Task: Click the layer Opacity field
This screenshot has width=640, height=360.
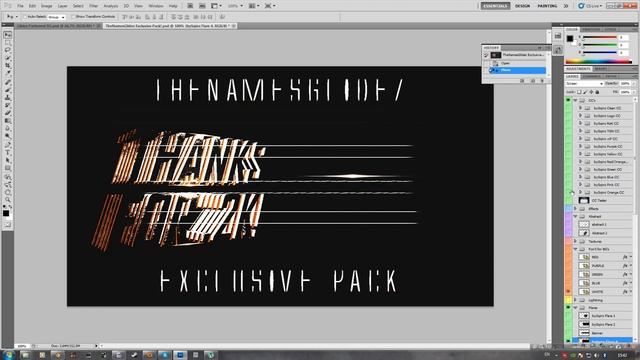Action: point(625,83)
